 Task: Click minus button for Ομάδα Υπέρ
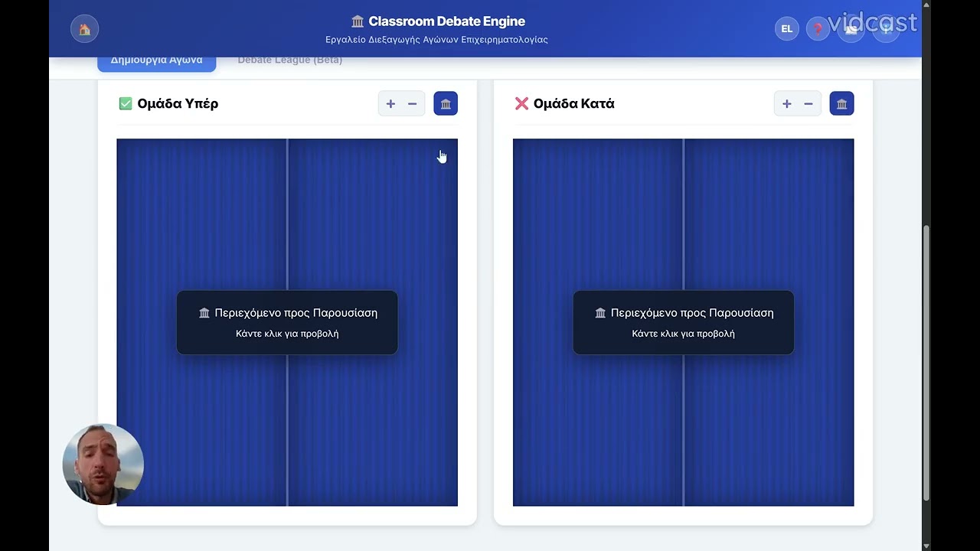(412, 103)
